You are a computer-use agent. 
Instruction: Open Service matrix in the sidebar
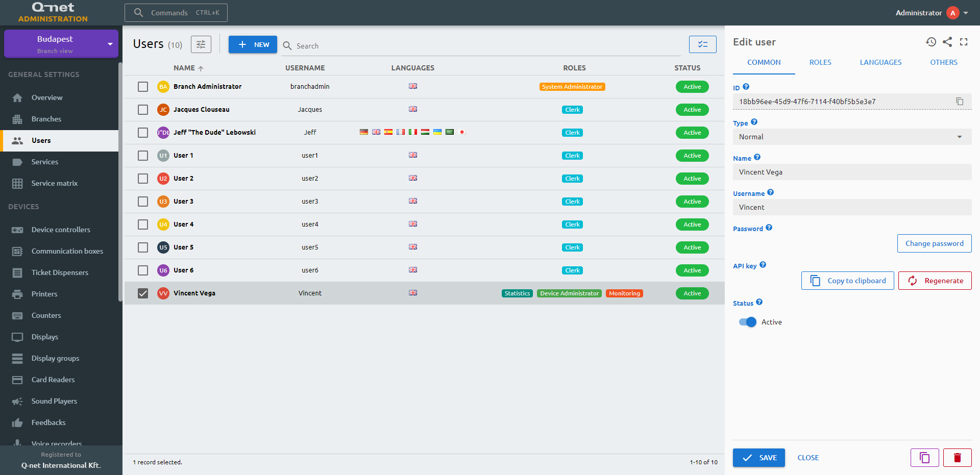[x=59, y=183]
